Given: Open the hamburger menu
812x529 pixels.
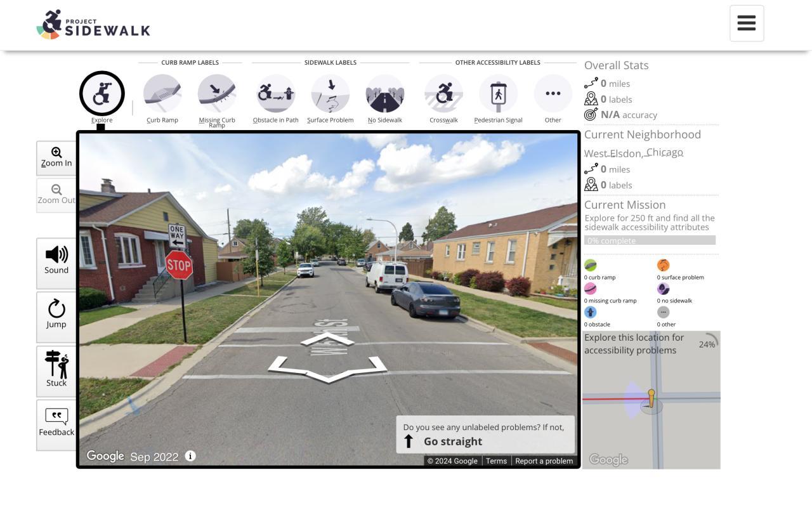Looking at the screenshot, I should pyautogui.click(x=747, y=23).
